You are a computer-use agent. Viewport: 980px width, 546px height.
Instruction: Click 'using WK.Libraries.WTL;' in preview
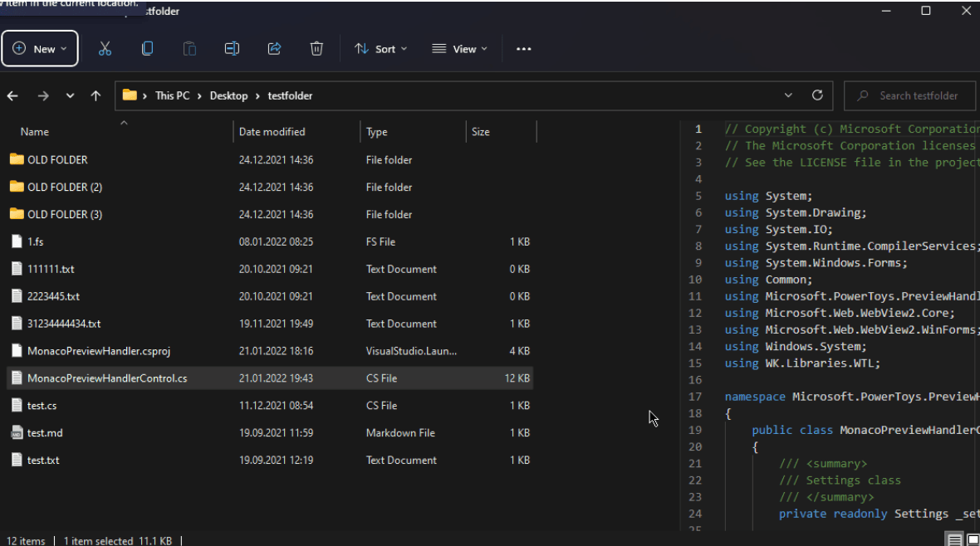point(802,363)
